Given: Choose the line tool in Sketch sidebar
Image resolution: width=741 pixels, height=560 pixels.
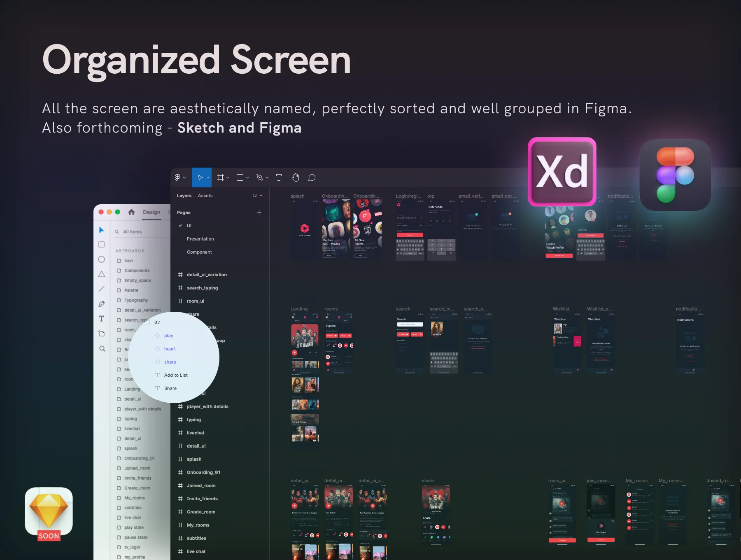Looking at the screenshot, I should click(x=101, y=289).
